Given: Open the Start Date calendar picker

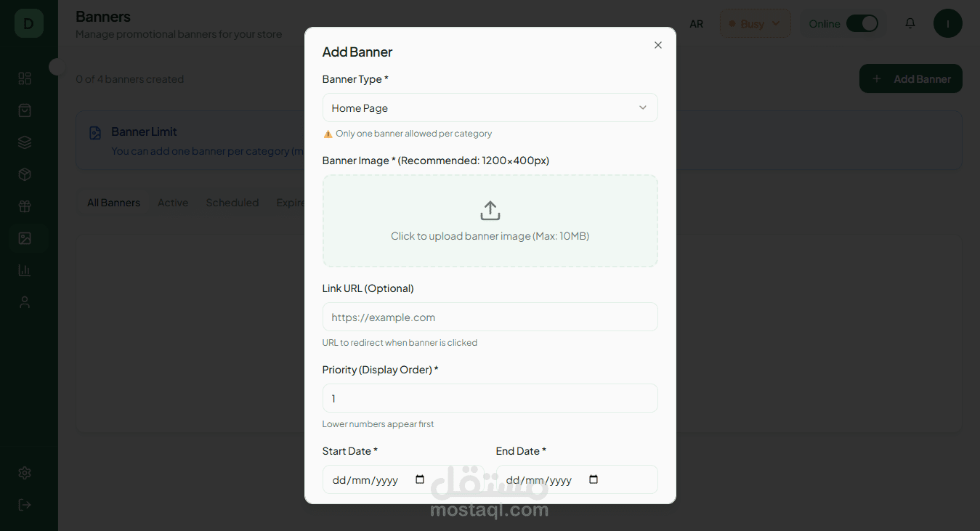Looking at the screenshot, I should pos(420,479).
